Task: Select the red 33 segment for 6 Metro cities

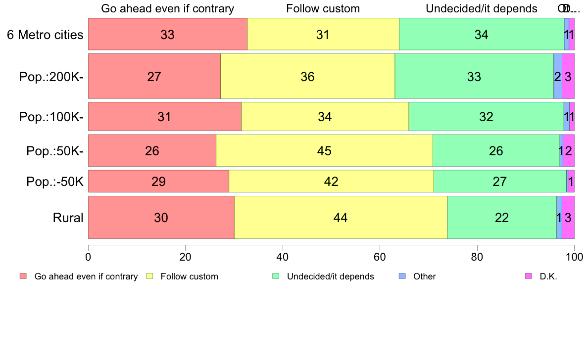Action: point(167,35)
